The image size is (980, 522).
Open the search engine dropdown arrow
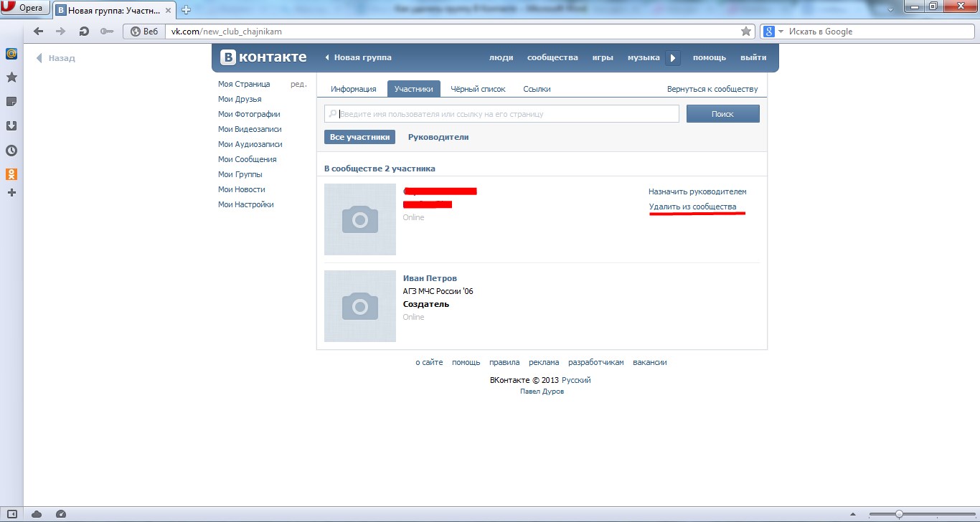point(781,32)
